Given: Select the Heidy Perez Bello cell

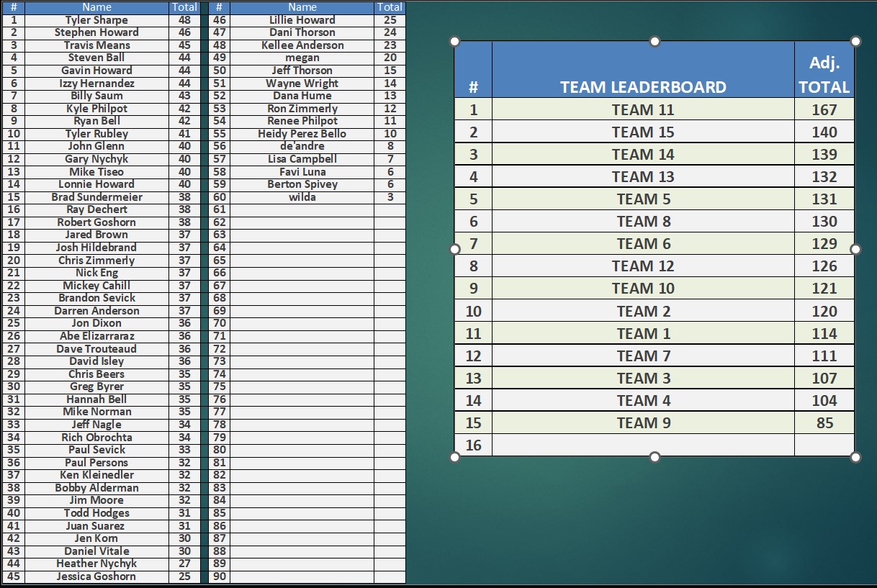Looking at the screenshot, I should point(302,134).
